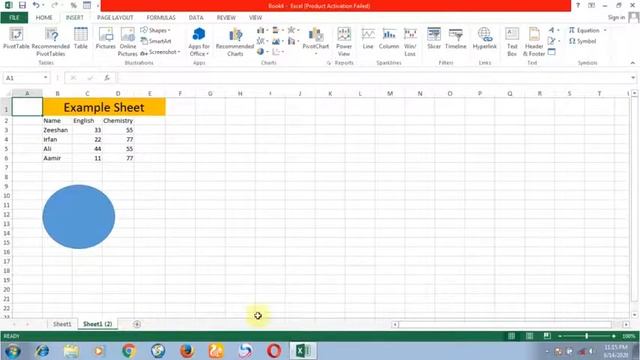Viewport: 640px width, 360px height.
Task: Open Recommended PivotTables
Action: click(x=51, y=42)
